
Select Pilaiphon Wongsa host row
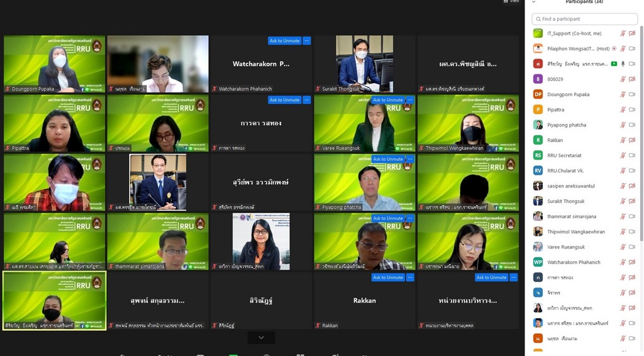pyautogui.click(x=584, y=48)
